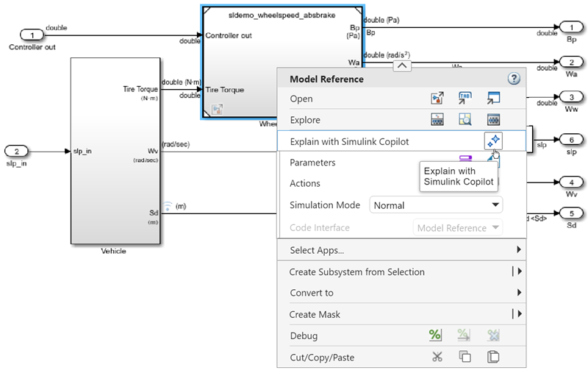Click the Model Reference help question-mark icon
Viewport: 588px width, 373px height.
pos(514,79)
